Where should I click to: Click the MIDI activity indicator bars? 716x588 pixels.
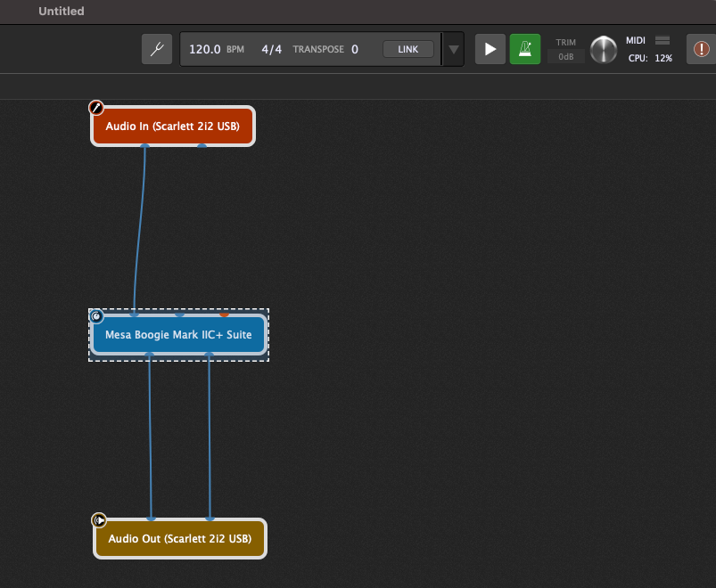tap(663, 41)
